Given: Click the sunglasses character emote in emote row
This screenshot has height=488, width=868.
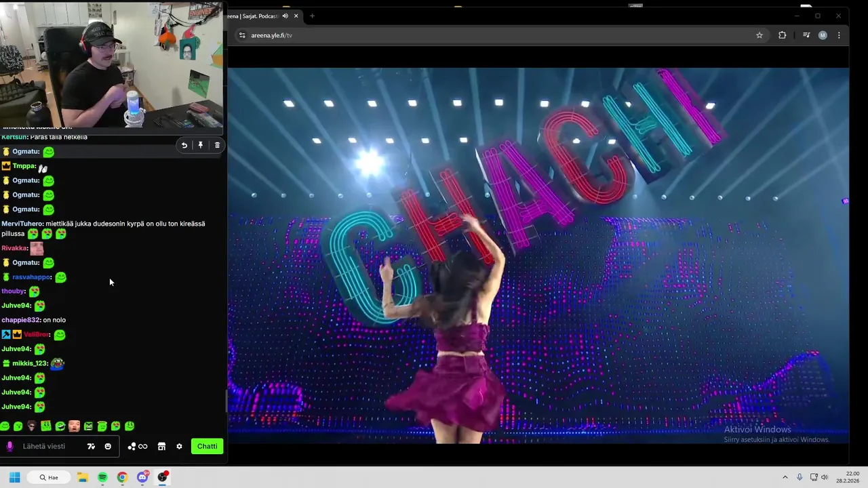Looking at the screenshot, I should pos(32,426).
